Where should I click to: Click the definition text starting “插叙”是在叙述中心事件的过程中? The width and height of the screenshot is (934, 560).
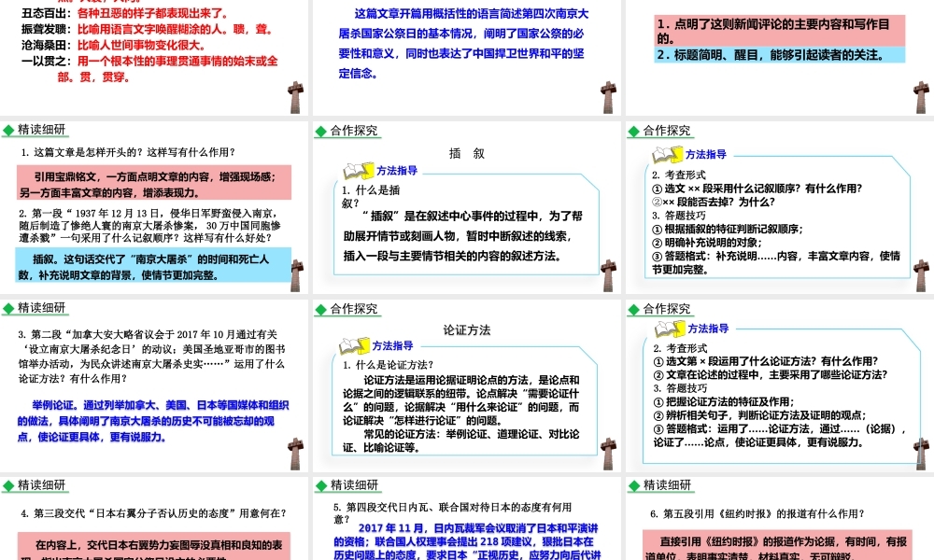click(463, 236)
